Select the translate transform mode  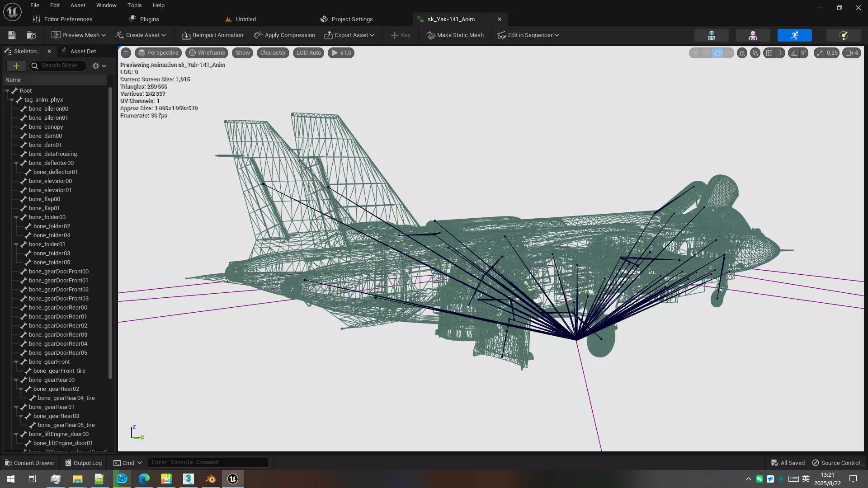click(707, 53)
